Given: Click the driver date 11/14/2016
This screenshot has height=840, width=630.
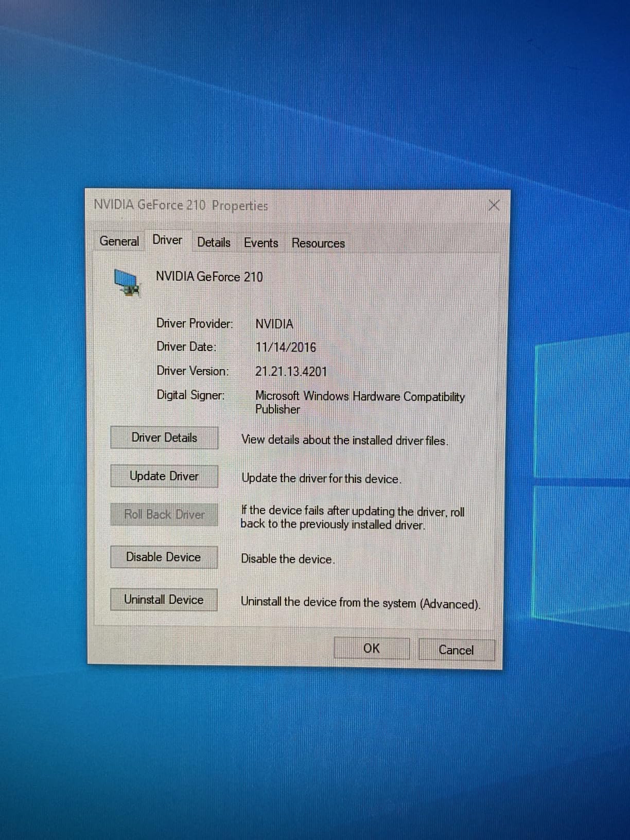Looking at the screenshot, I should click(286, 347).
